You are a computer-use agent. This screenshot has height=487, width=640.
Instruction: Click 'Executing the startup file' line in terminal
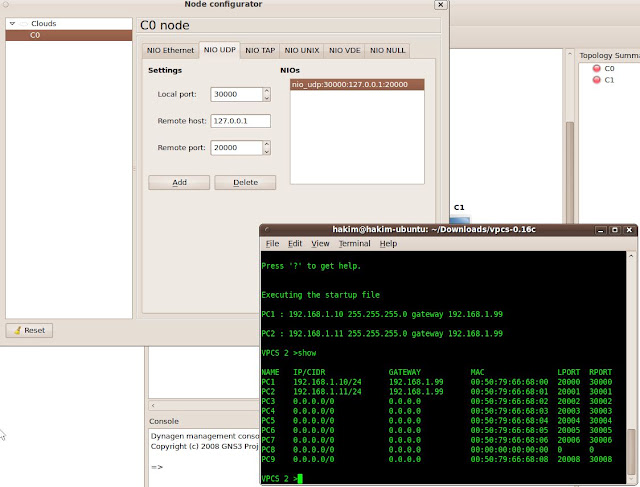[x=320, y=295]
